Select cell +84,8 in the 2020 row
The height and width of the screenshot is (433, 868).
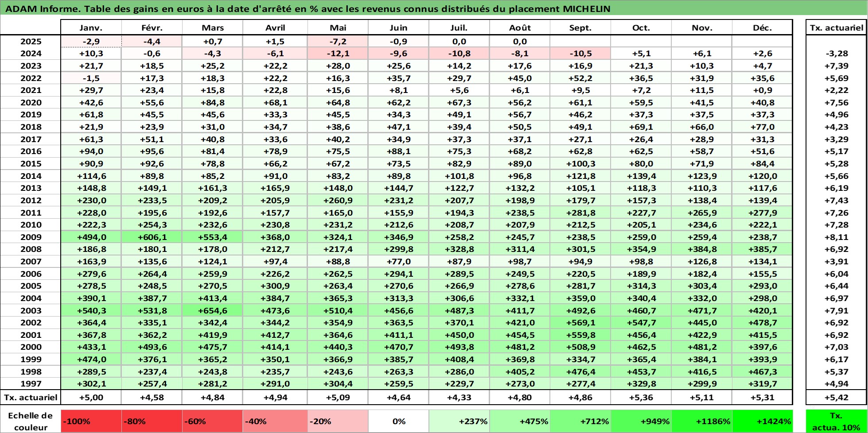[212, 103]
